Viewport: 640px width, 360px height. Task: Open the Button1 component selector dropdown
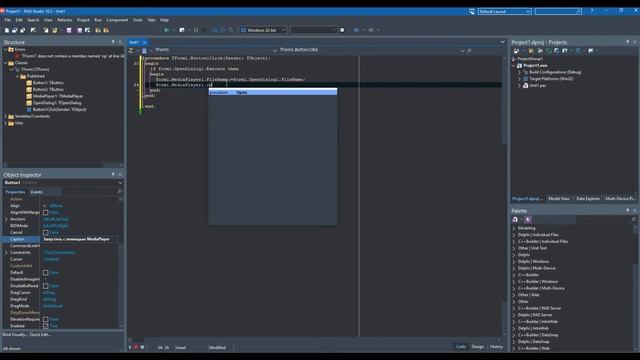coord(120,182)
